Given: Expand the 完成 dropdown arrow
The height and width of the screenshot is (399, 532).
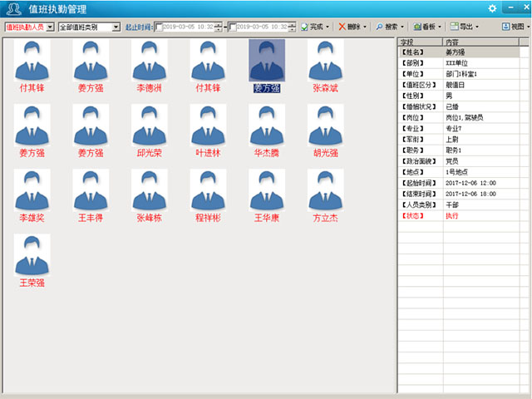Looking at the screenshot, I should (327, 27).
